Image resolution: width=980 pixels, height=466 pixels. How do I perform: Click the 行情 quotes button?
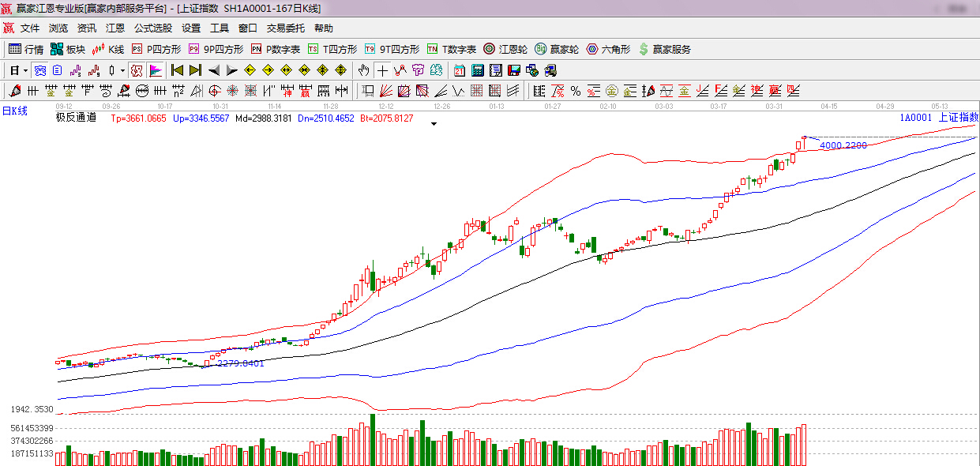tap(26, 49)
